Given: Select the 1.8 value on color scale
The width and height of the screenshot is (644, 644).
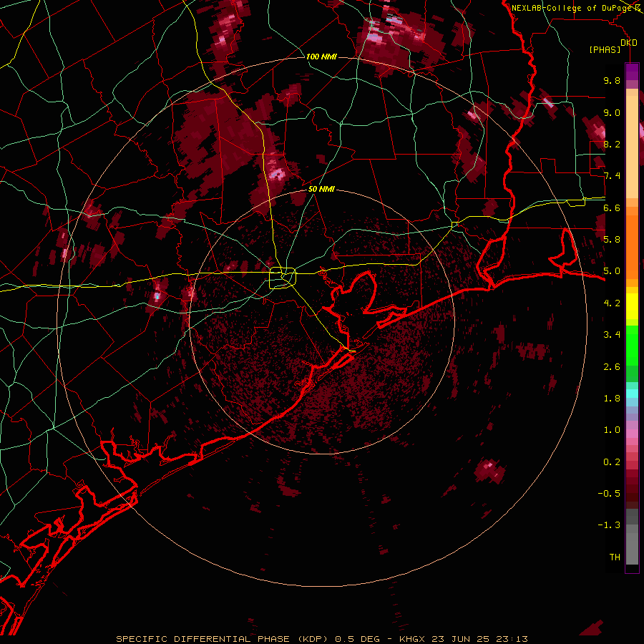Looking at the screenshot, I should click(x=612, y=399).
